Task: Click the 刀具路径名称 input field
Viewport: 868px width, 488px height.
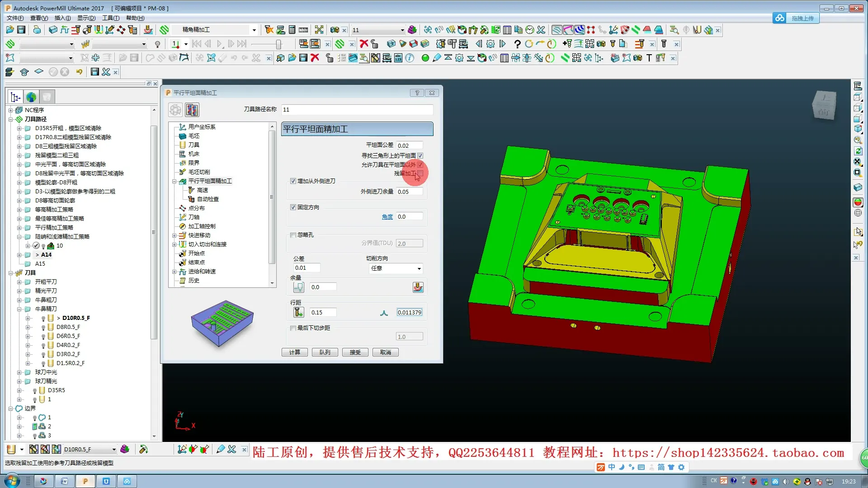Action: point(357,110)
